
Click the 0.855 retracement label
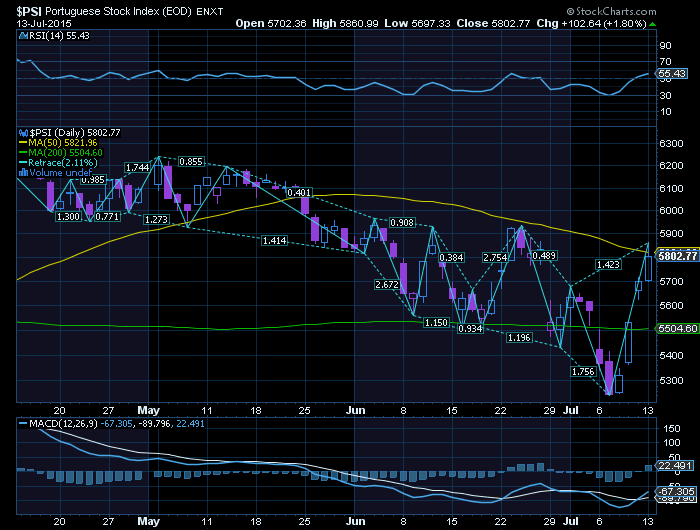tap(191, 162)
